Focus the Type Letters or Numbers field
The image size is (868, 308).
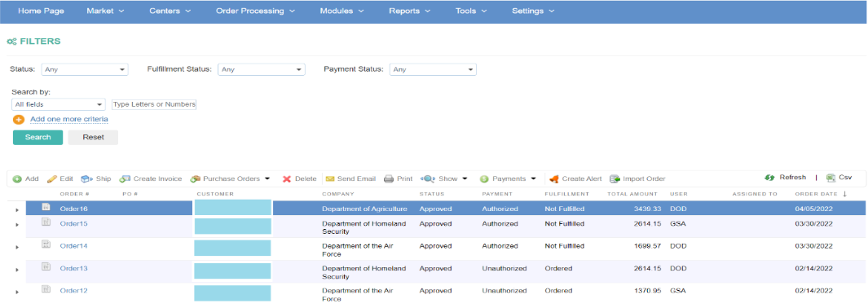[x=154, y=104]
